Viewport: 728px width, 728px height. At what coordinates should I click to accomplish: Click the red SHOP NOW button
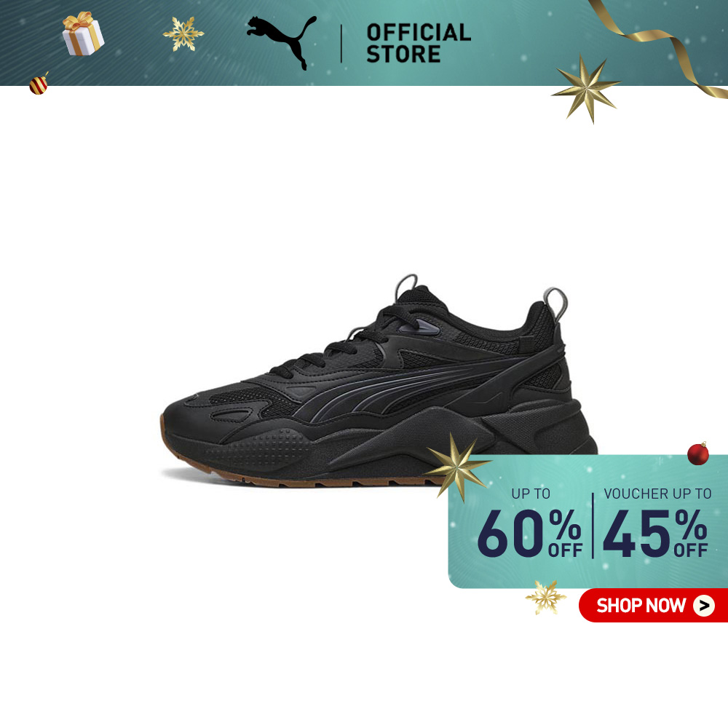point(653,606)
